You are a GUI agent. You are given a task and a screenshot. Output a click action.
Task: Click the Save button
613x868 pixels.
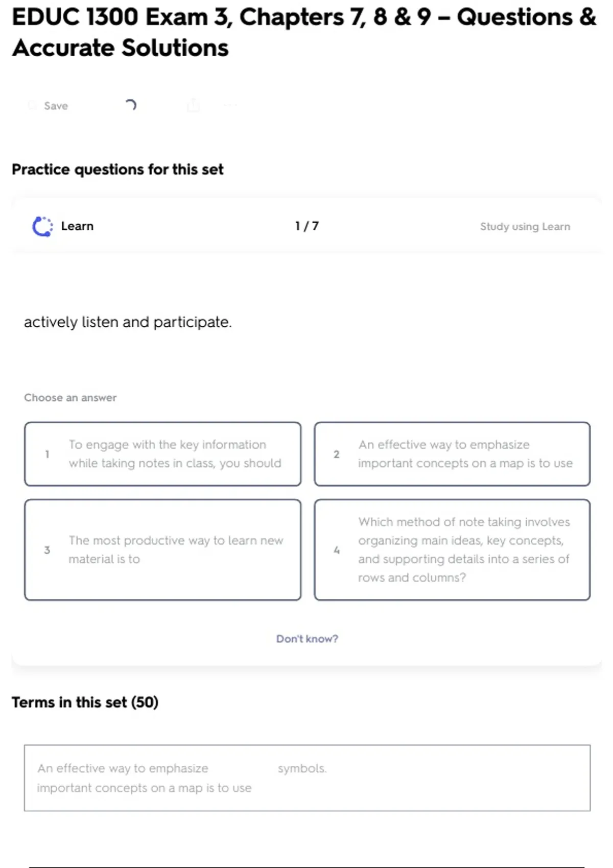coord(48,106)
